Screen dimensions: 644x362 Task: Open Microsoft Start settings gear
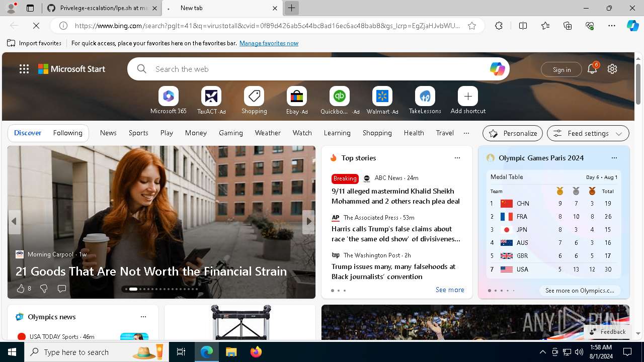[x=612, y=69]
